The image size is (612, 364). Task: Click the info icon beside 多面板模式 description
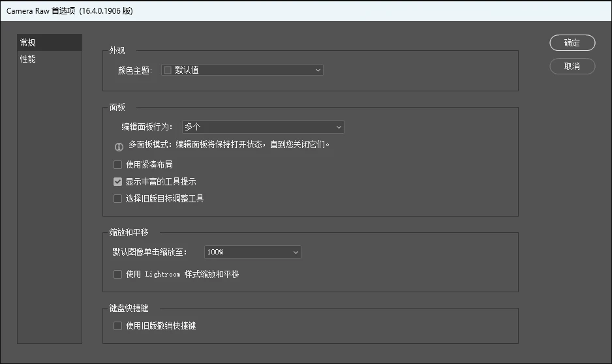[x=119, y=147]
